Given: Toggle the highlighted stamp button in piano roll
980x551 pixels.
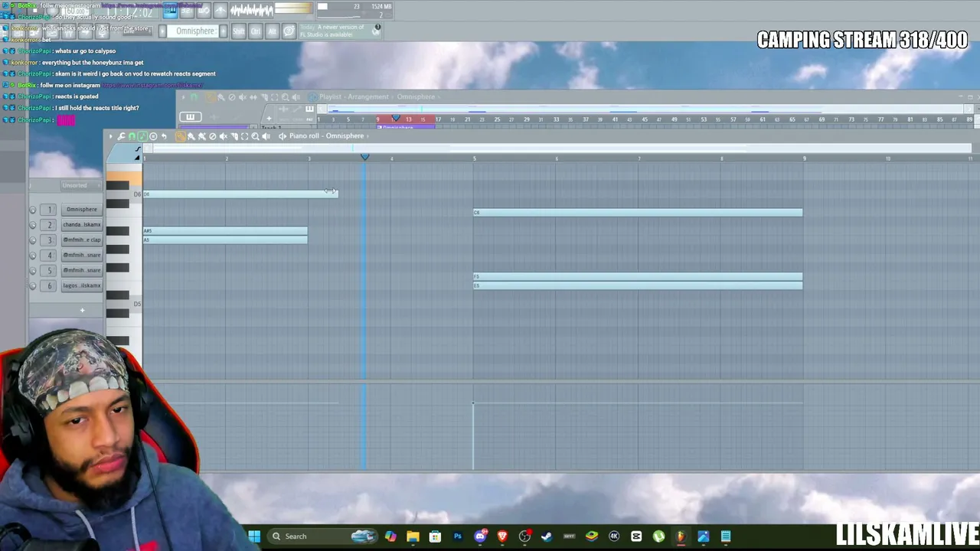Looking at the screenshot, I should (x=142, y=136).
